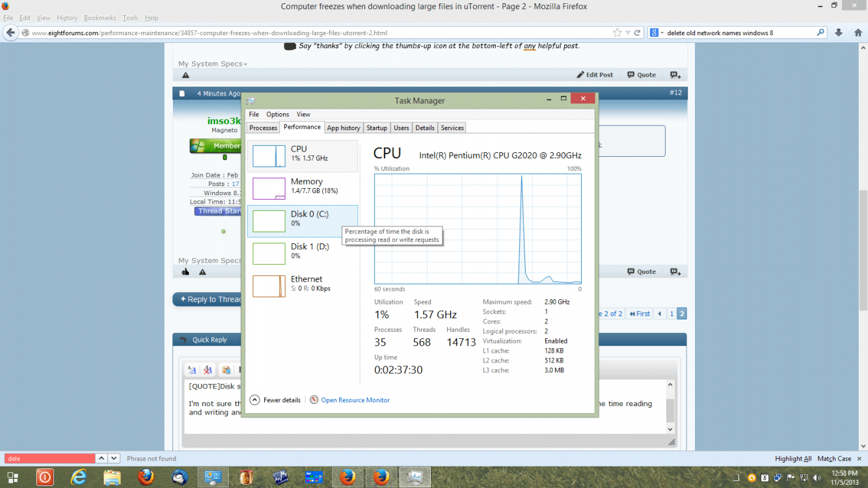Click the Task Manager taskbar icon
The image size is (868, 488).
pyautogui.click(x=414, y=477)
